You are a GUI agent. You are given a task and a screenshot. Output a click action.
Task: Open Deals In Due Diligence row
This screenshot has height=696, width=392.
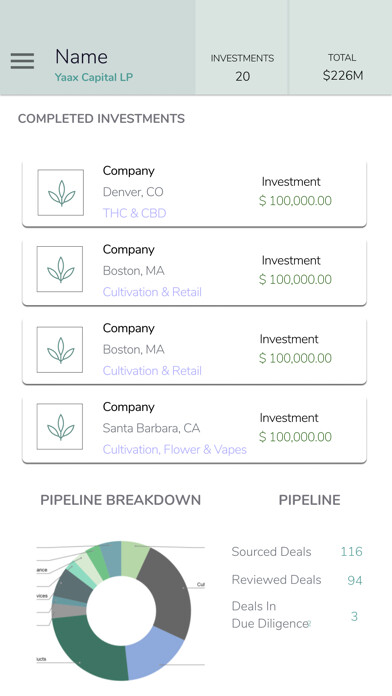(295, 615)
